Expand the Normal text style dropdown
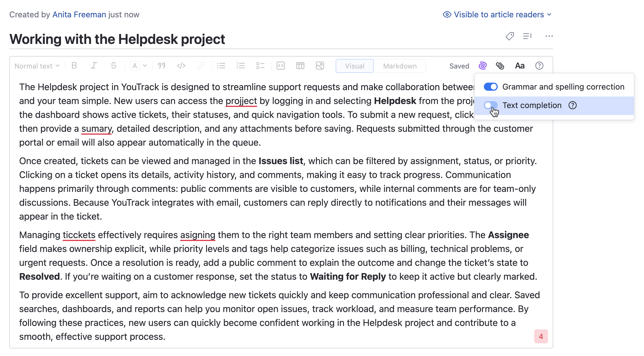Viewport: 644px width, 356px height. click(x=37, y=66)
